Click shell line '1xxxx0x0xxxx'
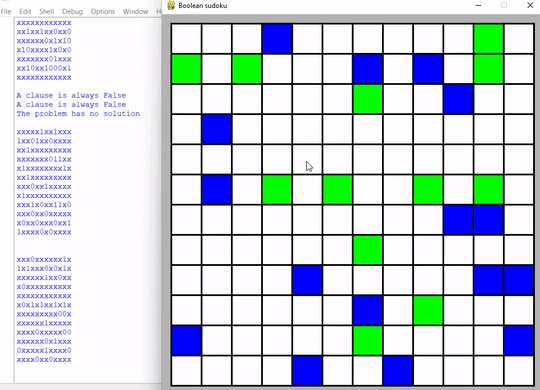540x390 pixels. (44, 232)
